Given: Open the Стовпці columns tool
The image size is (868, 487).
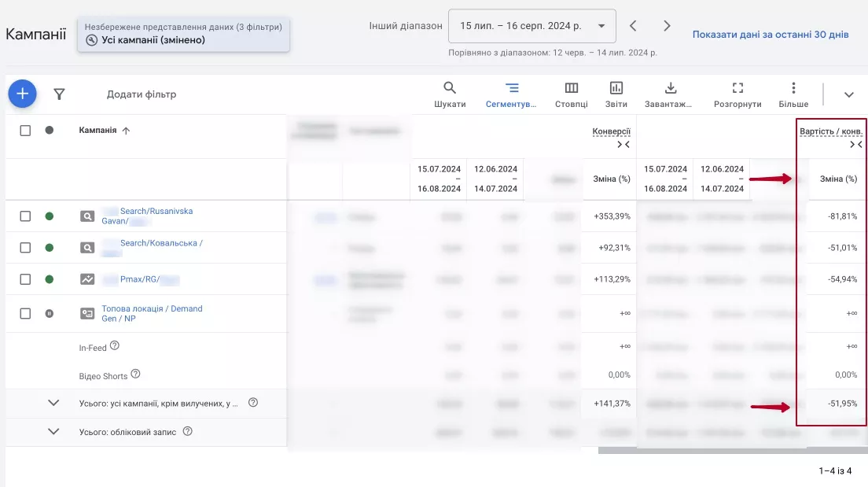Looking at the screenshot, I should (572, 94).
